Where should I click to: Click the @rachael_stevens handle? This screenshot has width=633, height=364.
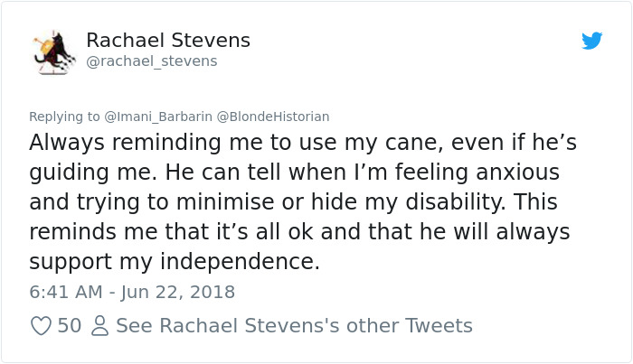pos(152,61)
